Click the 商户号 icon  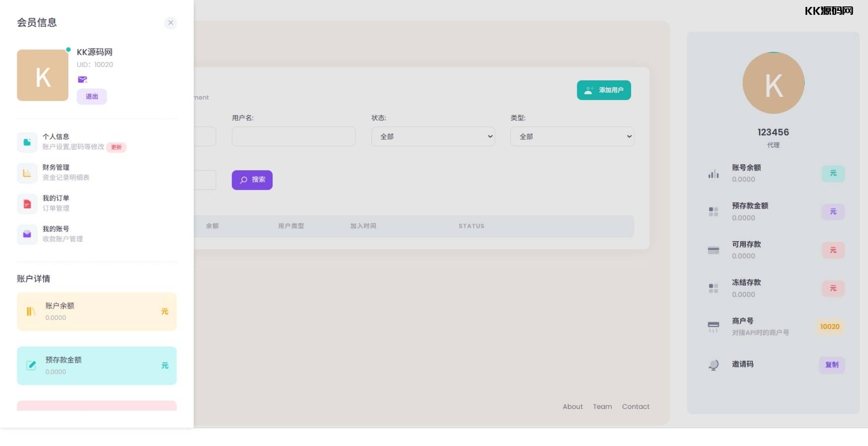coord(713,327)
